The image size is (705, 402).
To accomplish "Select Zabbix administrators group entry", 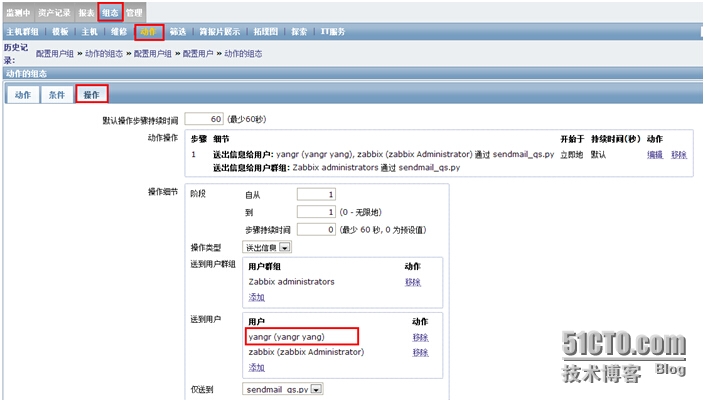I will [291, 281].
